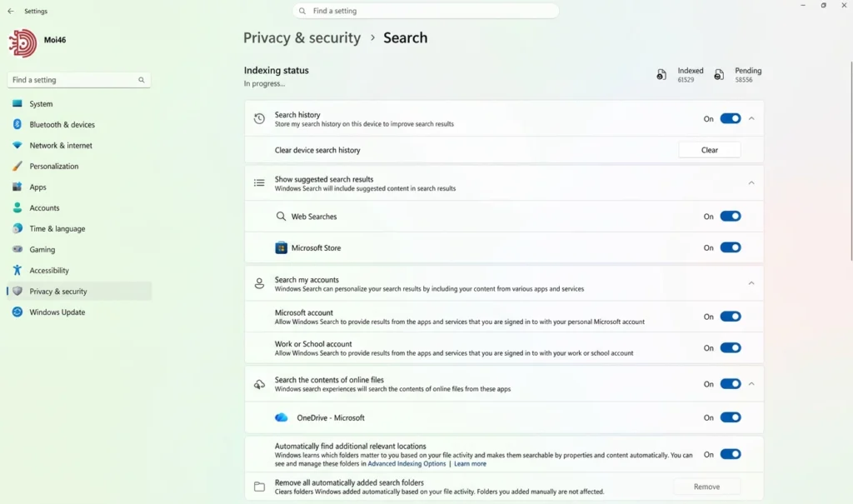
Task: Click the Microsoft Store app icon
Action: click(x=281, y=247)
